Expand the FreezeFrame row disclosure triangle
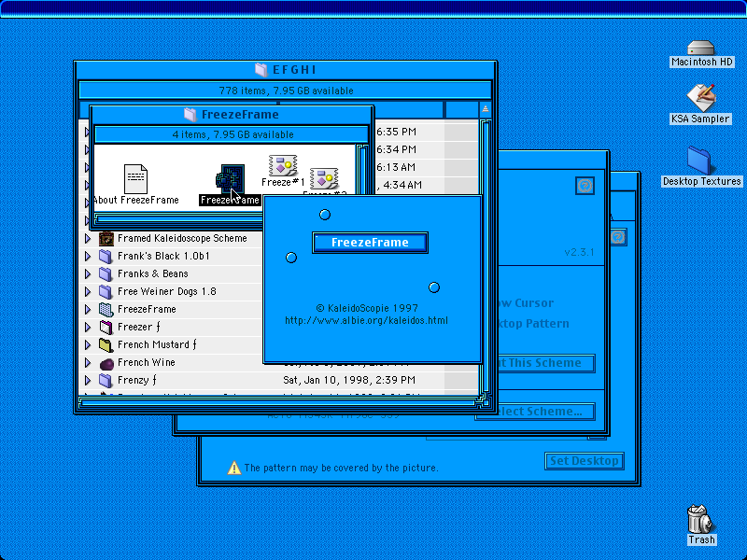The width and height of the screenshot is (747, 560). [88, 310]
